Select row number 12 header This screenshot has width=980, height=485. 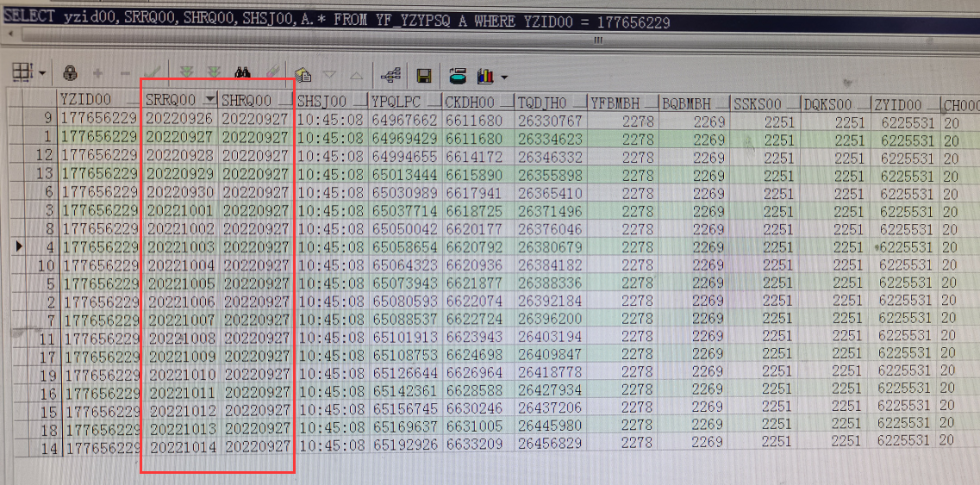coord(40,155)
